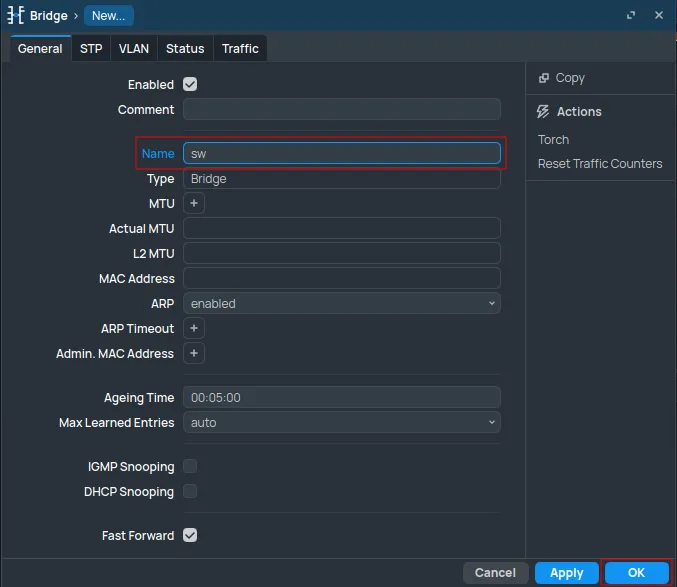Toggle the Fast Forward checkbox
The height and width of the screenshot is (587, 677).
click(x=190, y=536)
